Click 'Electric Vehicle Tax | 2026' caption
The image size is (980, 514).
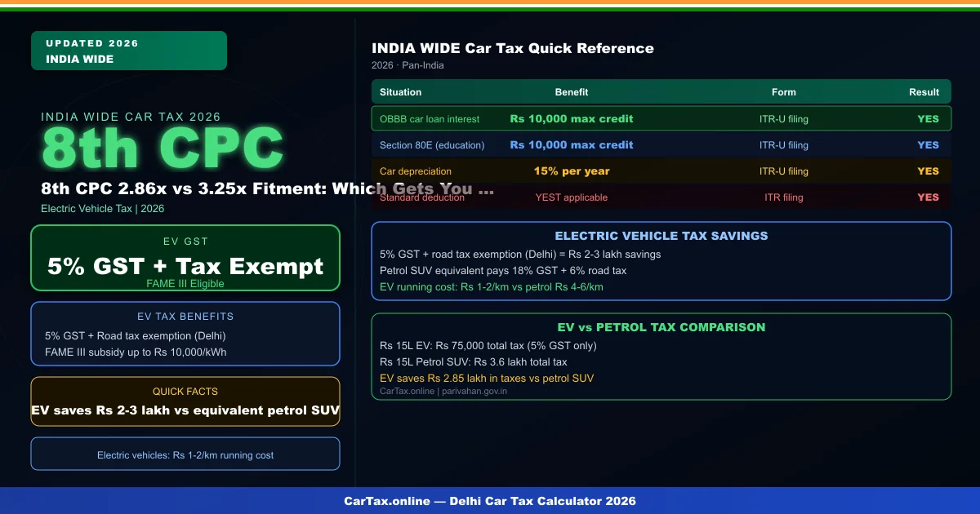coord(103,209)
